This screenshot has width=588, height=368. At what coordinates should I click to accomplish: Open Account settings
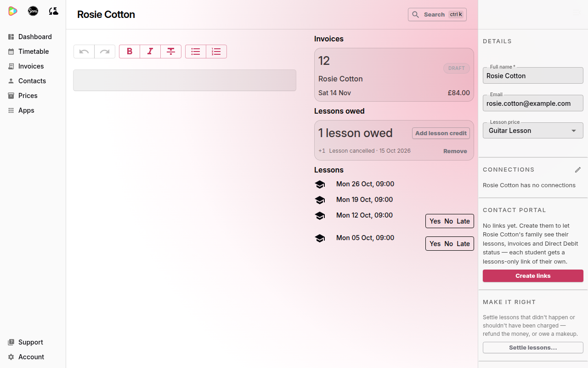click(x=33, y=357)
